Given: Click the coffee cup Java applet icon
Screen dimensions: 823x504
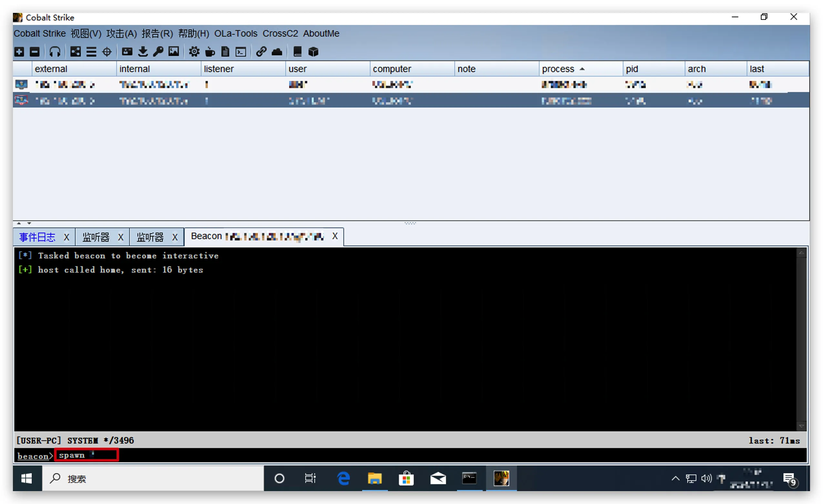Looking at the screenshot, I should coord(210,52).
